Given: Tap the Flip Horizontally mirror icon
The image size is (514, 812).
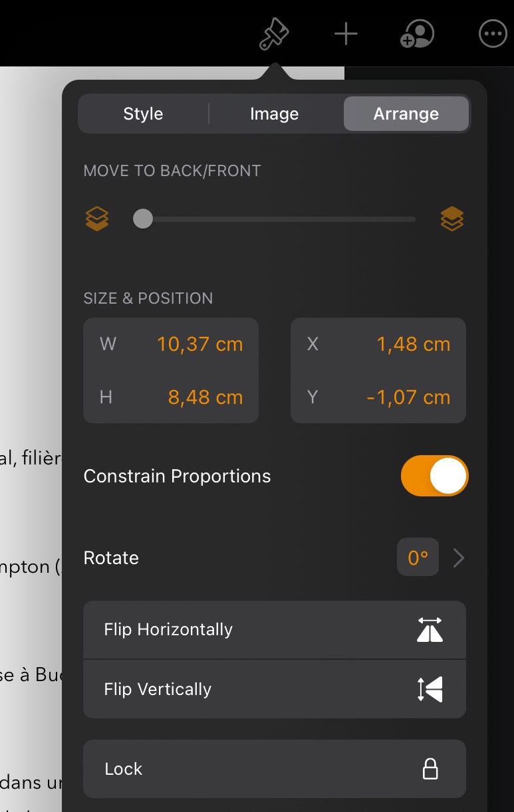Looking at the screenshot, I should click(x=430, y=629).
